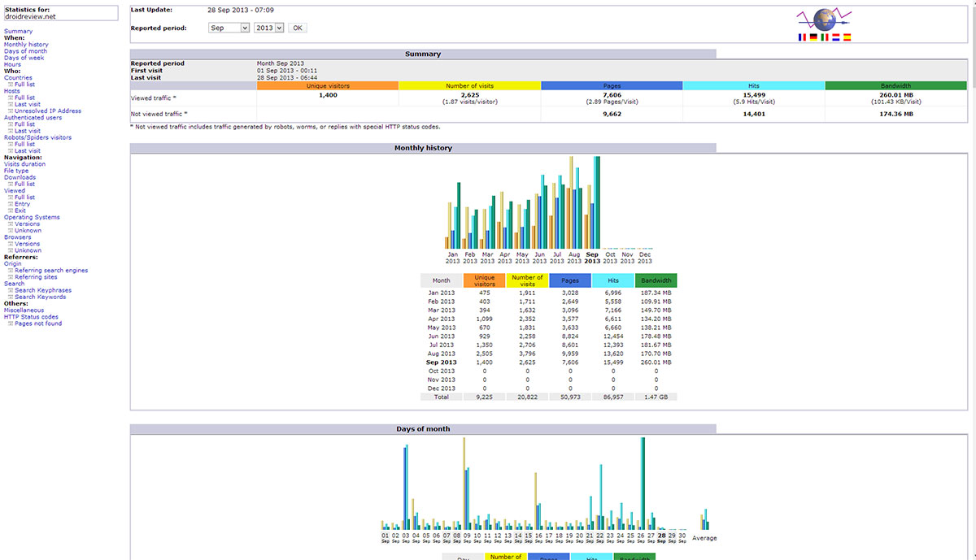Open Last visit under Hosts
Viewport: 976px width, 560px height.
coord(27,105)
